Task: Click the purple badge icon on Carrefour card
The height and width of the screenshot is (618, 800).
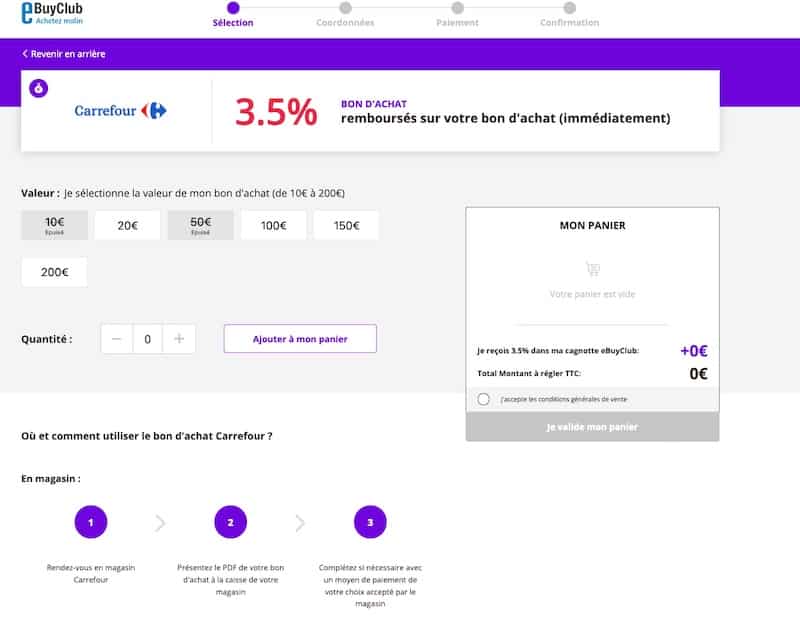Action: pos(38,88)
